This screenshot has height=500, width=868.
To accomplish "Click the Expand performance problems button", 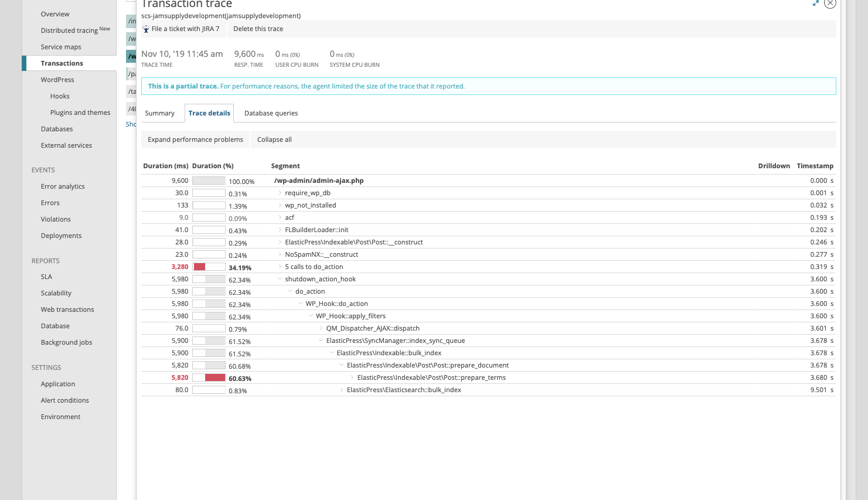I will (195, 140).
